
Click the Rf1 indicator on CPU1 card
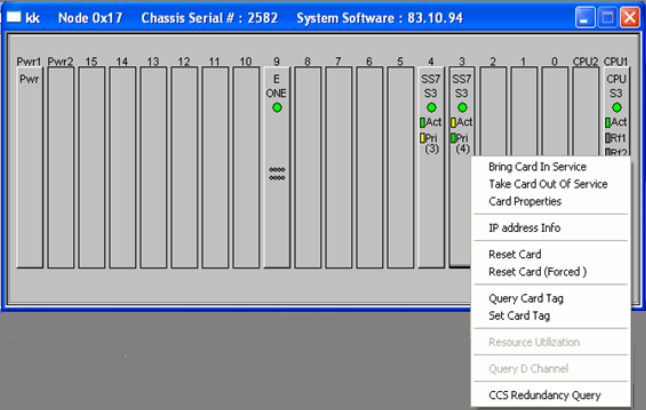[x=616, y=138]
